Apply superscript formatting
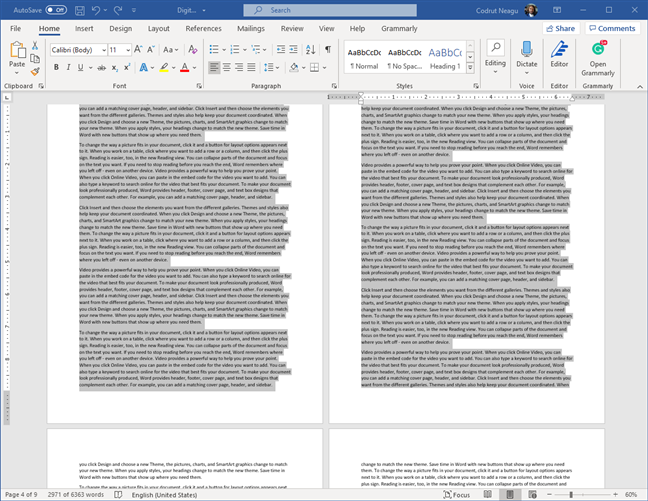Image resolution: width=648 pixels, height=501 pixels. pyautogui.click(x=127, y=67)
